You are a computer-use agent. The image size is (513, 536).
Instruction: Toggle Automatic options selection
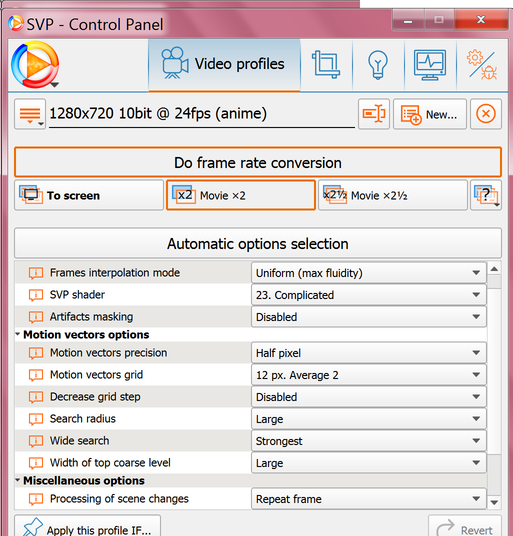(258, 243)
